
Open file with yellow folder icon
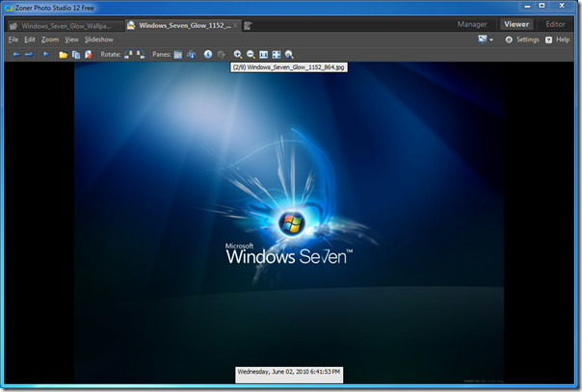(x=63, y=55)
